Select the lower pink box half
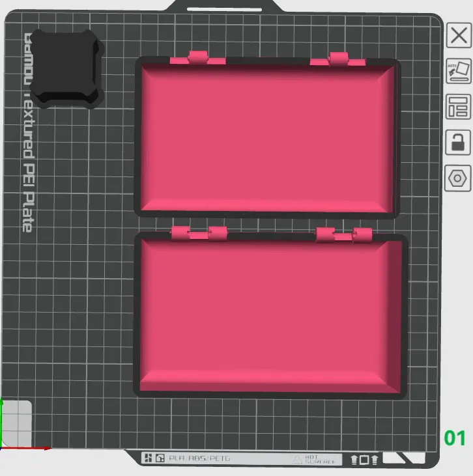The image size is (473, 476). 270,313
